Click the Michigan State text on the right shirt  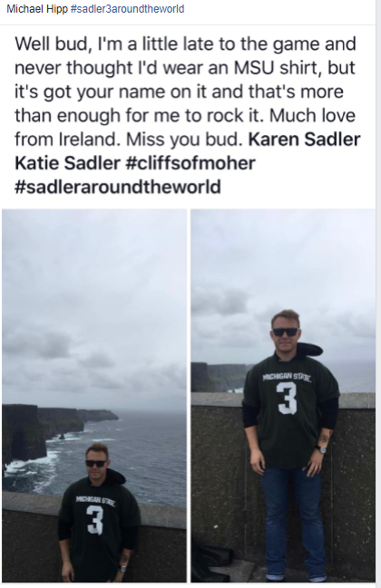[x=287, y=377]
